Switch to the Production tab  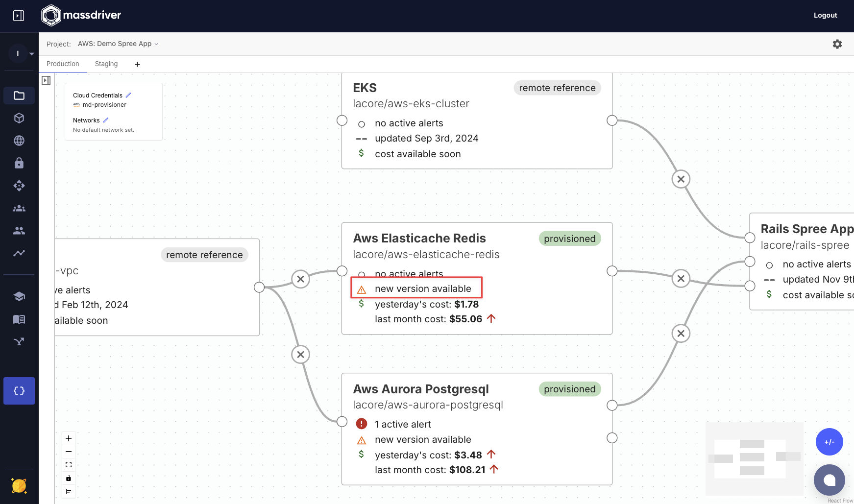[x=63, y=64]
